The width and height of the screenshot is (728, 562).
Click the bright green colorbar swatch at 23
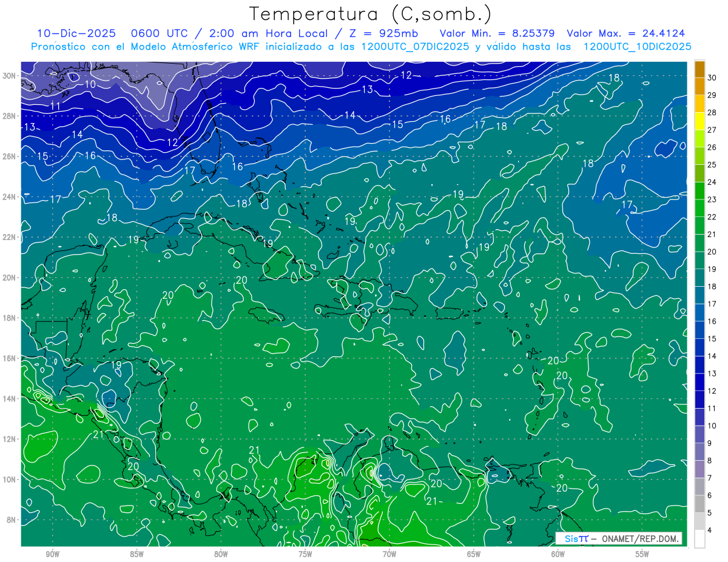tap(700, 191)
